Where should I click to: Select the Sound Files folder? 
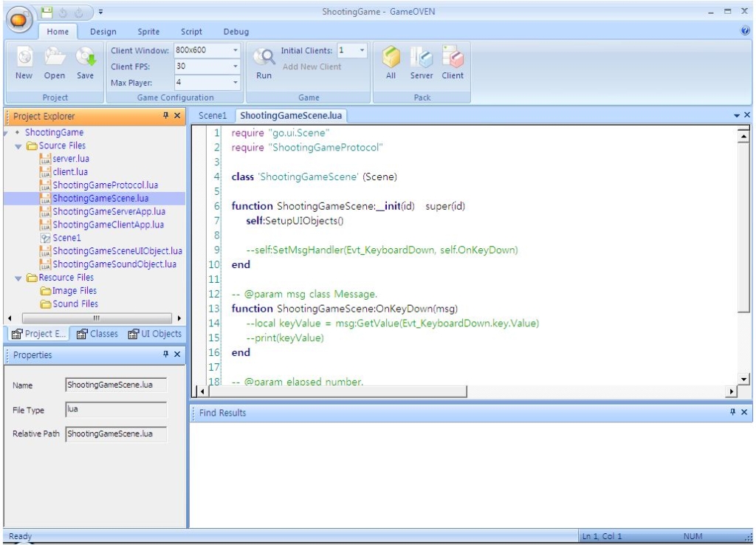click(x=75, y=304)
